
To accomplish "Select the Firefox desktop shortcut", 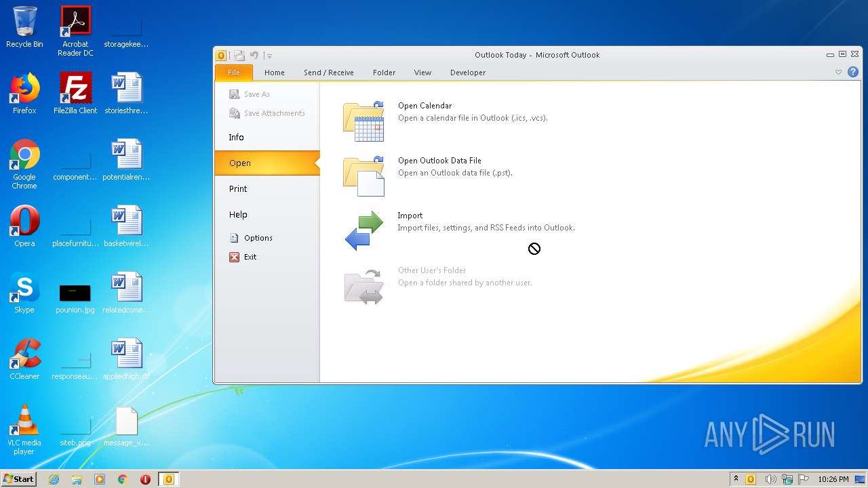I will (24, 94).
